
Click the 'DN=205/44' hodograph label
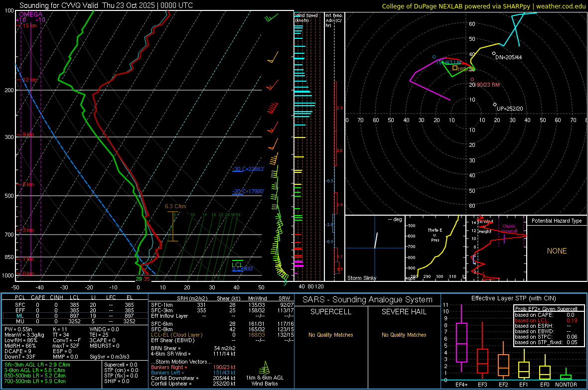508,57
